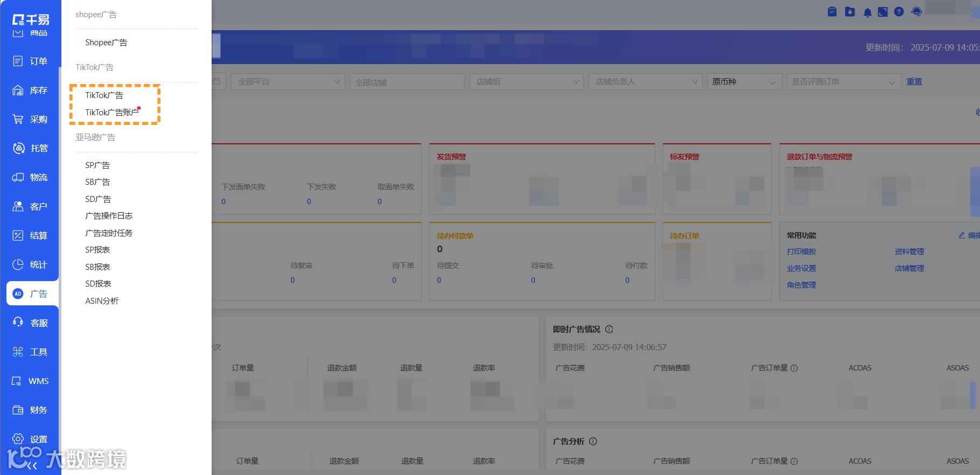Click the 角色管理 link
The image size is (980, 475).
tap(801, 285)
